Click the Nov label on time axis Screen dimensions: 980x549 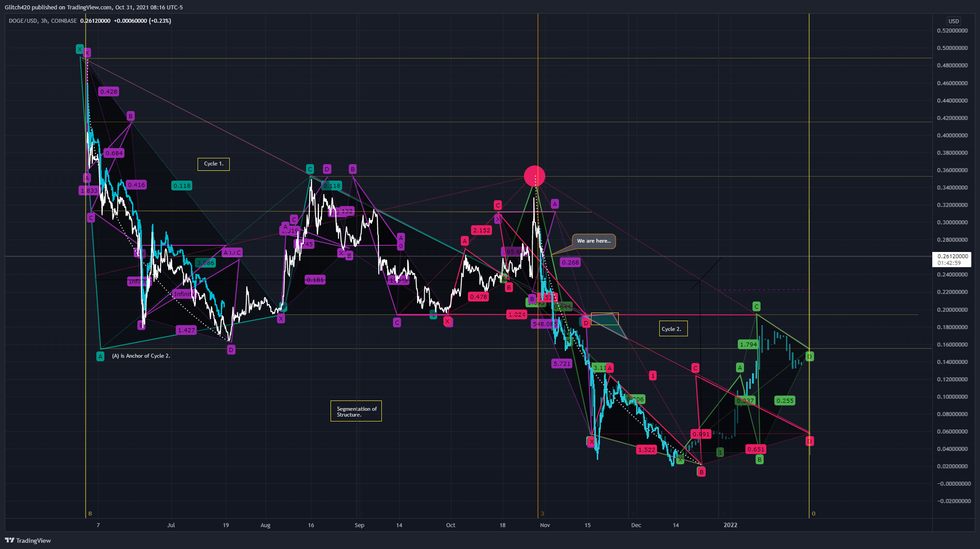[545, 525]
